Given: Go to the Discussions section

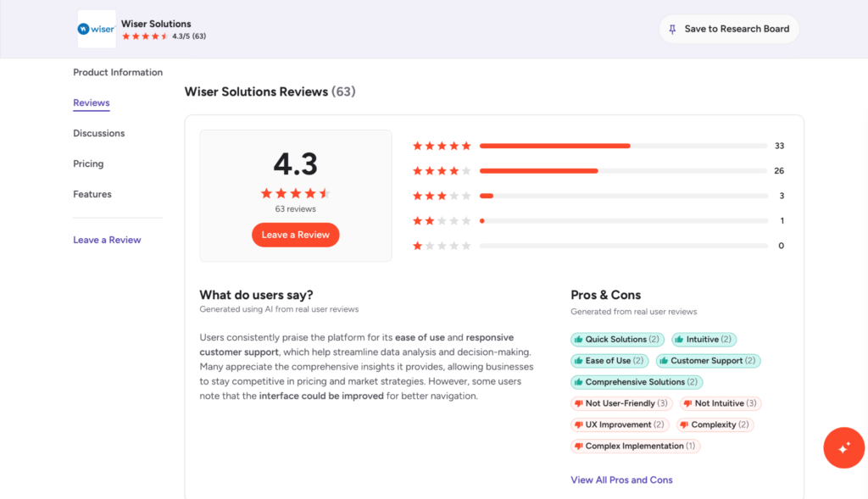Looking at the screenshot, I should (x=99, y=133).
